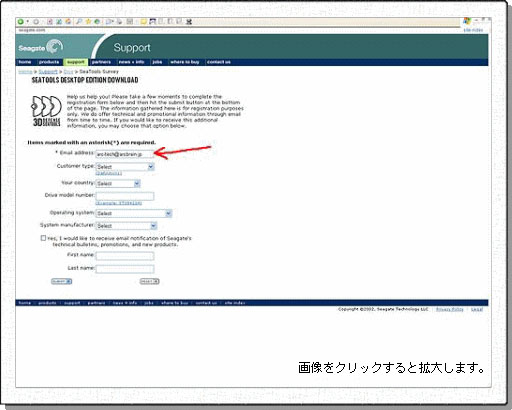Open the Legal footer link

pyautogui.click(x=477, y=309)
